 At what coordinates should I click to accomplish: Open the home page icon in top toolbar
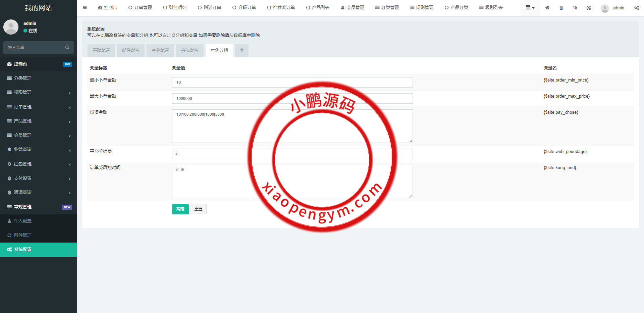pyautogui.click(x=547, y=7)
